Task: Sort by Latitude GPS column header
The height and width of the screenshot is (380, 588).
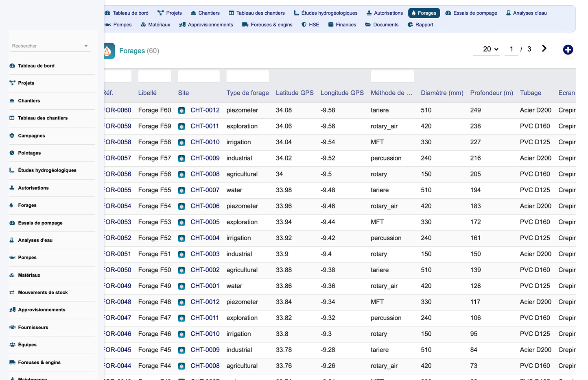Action: 295,93
